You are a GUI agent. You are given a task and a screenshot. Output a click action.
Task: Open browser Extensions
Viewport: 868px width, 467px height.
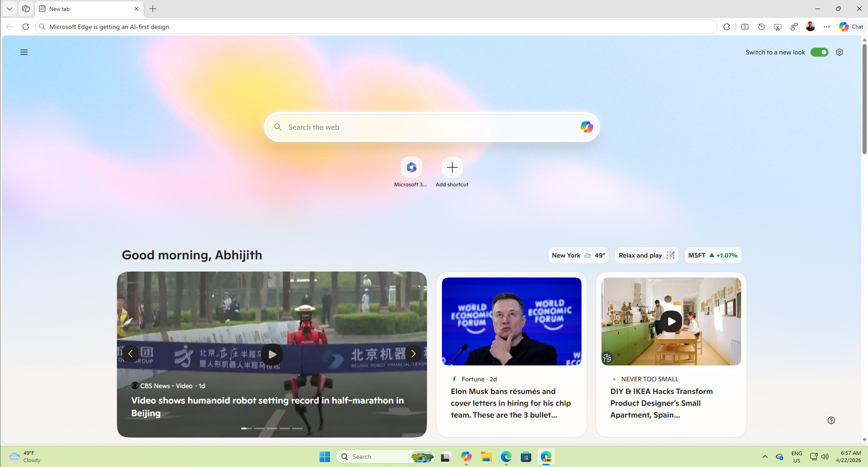click(727, 26)
